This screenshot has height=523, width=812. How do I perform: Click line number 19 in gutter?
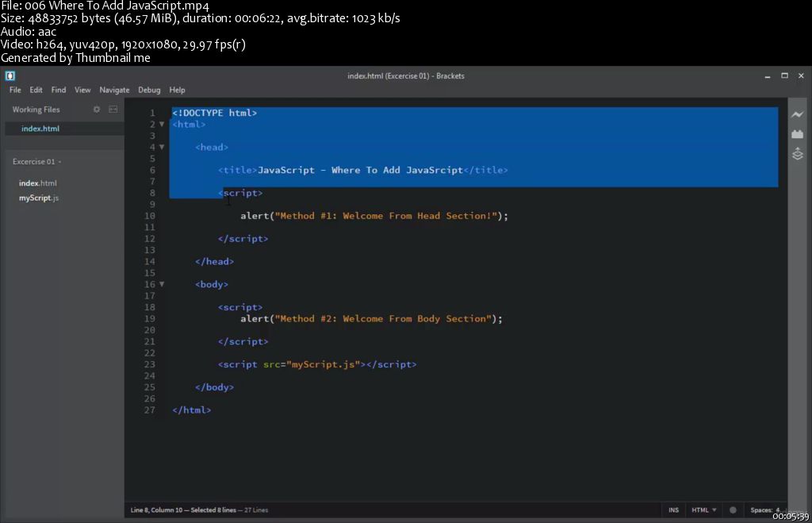pyautogui.click(x=150, y=319)
